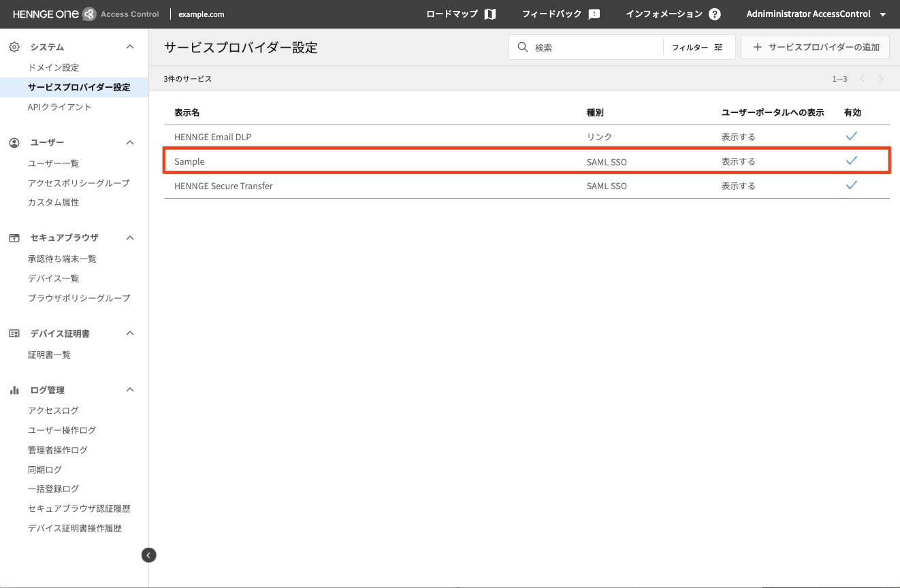Click the HENNGE One logo icon
This screenshot has width=900, height=588.
(x=89, y=14)
